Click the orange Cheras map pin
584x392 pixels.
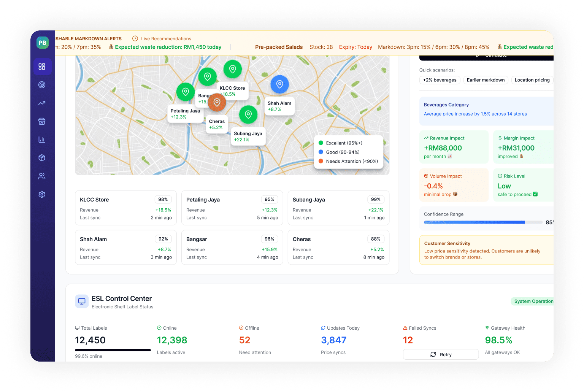tap(217, 102)
